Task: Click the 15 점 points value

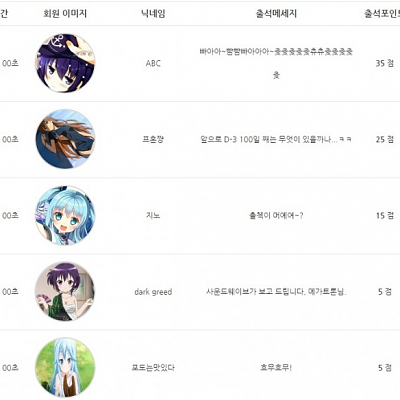Action: 385,216
